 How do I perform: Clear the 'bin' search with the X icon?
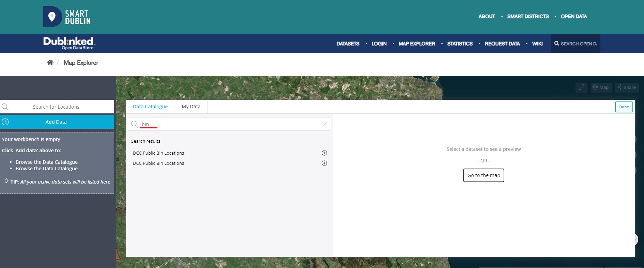[324, 124]
